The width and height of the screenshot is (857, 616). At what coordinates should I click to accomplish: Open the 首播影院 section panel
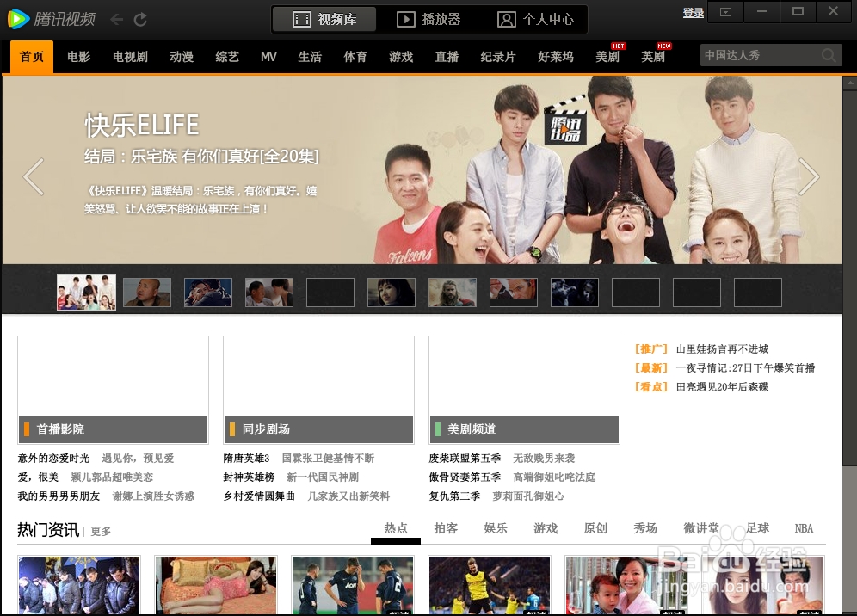point(113,390)
